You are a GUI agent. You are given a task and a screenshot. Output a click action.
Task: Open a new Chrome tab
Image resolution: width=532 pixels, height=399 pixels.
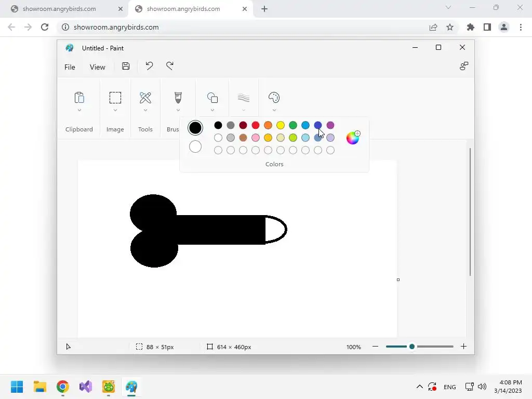pos(264,9)
